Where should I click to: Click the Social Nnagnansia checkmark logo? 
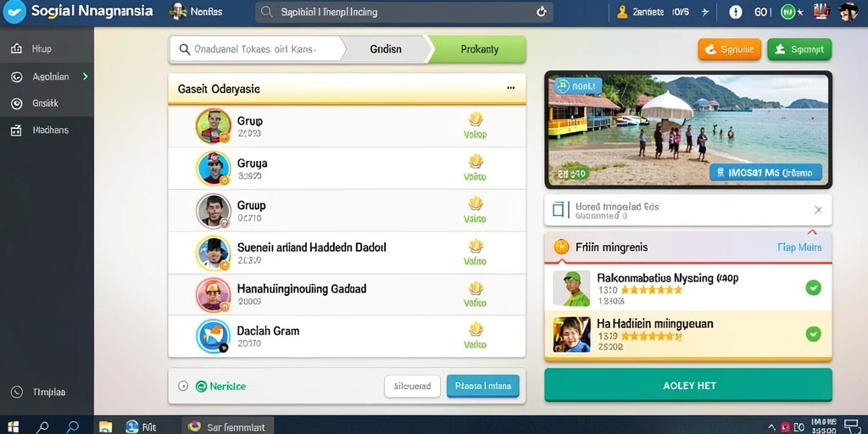14,12
